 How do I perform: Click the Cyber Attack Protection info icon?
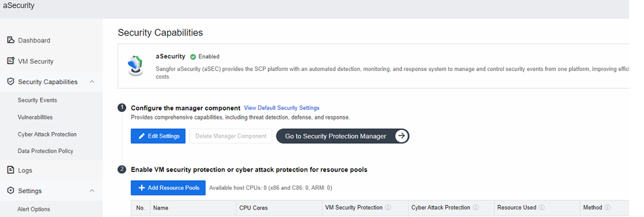click(475, 208)
